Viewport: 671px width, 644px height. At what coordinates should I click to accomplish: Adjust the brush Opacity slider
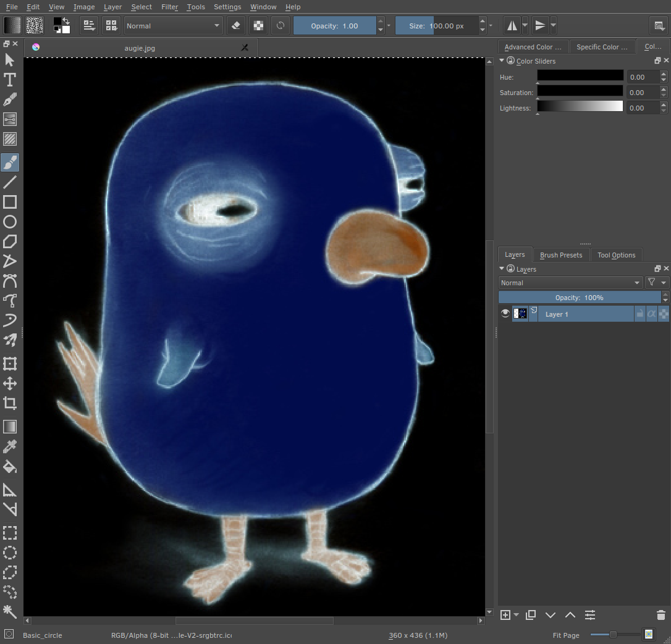pos(335,26)
